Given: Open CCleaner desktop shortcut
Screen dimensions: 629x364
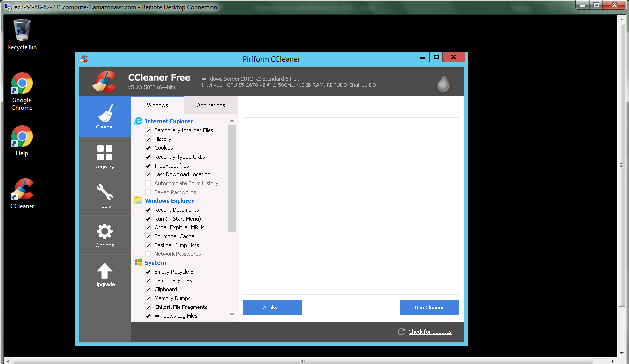Looking at the screenshot, I should point(22,194).
